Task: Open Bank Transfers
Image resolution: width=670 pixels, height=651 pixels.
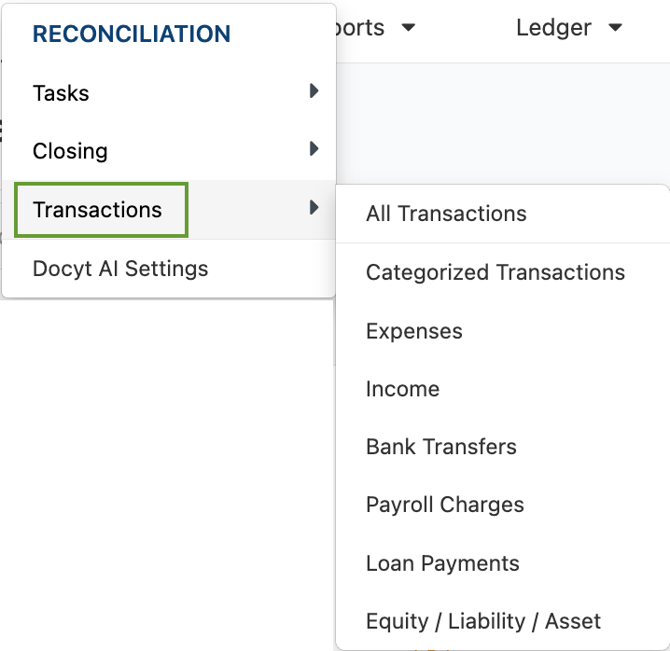Action: click(441, 447)
